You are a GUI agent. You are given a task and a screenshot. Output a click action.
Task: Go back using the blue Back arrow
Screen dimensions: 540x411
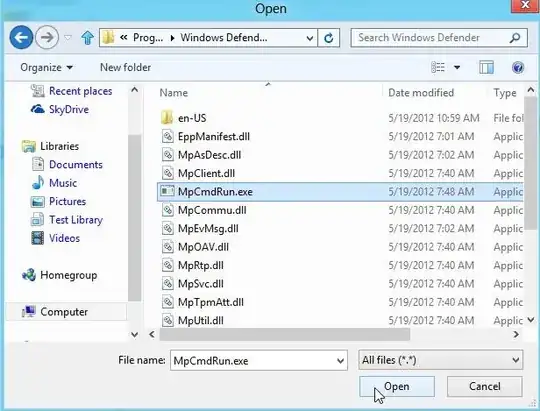tap(21, 37)
